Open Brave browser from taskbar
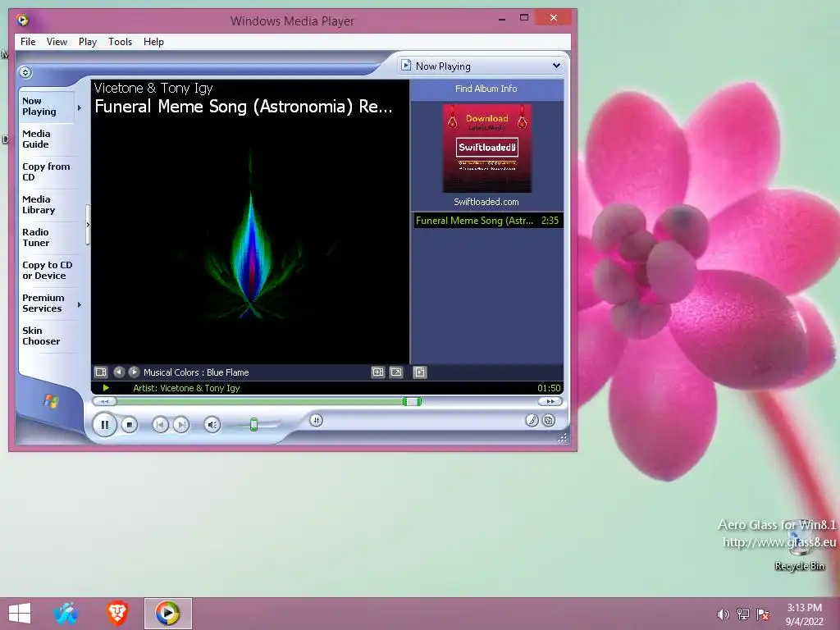Viewport: 840px width, 630px height. tap(117, 614)
